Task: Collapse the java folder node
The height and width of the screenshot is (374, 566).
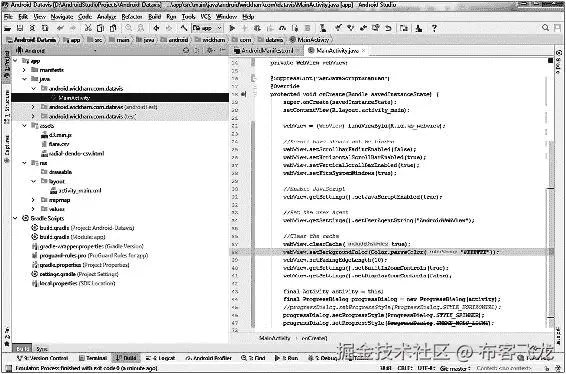Action: (x=24, y=79)
